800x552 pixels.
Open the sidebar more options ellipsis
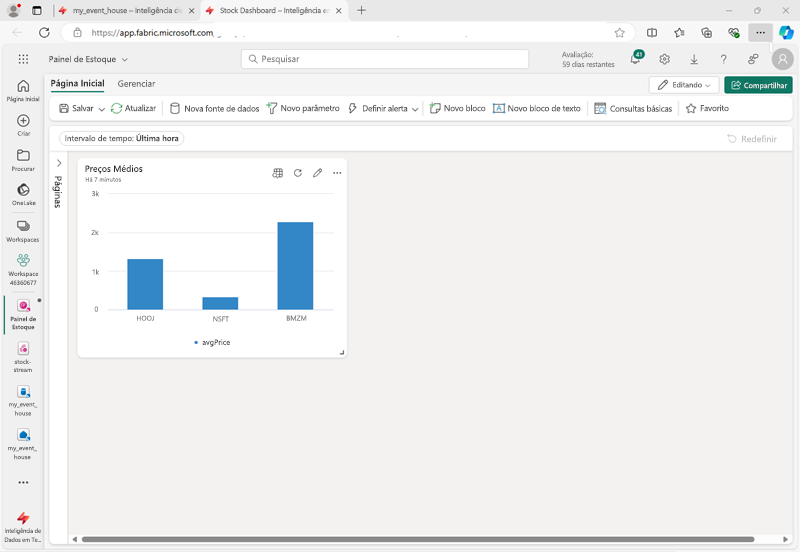tap(23, 482)
